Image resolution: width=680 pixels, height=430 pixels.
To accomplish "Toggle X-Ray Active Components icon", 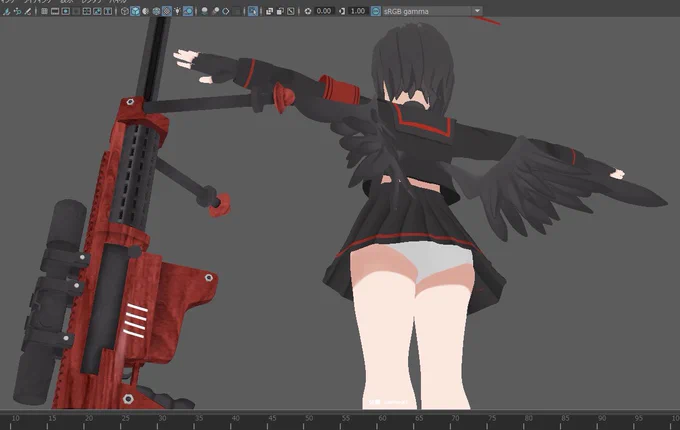I will [x=280, y=11].
